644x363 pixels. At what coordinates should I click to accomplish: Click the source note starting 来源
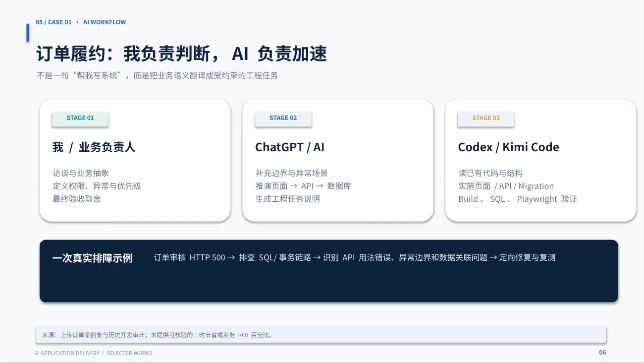158,335
